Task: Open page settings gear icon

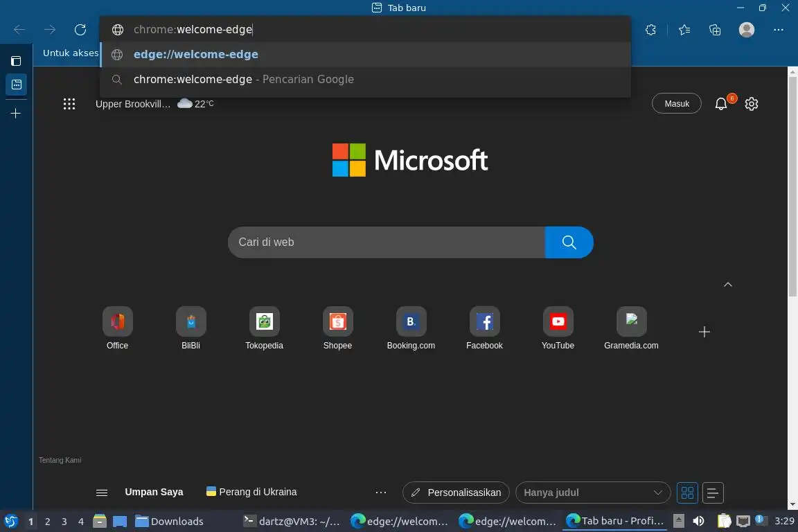Action: pos(752,104)
